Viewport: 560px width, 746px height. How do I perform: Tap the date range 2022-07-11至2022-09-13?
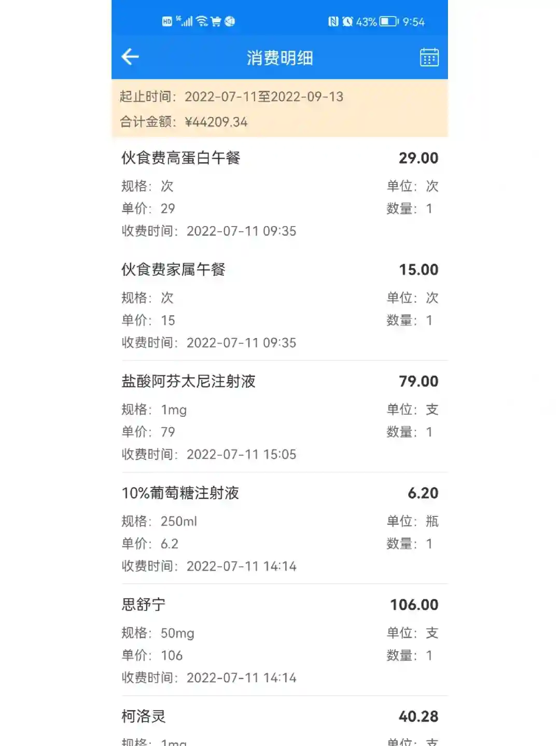pyautogui.click(x=264, y=97)
